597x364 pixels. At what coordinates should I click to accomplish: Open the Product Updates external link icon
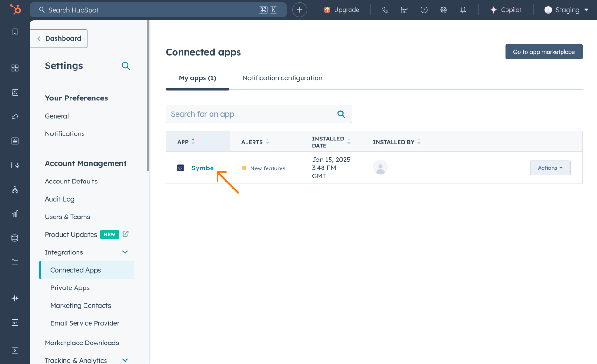tap(126, 234)
